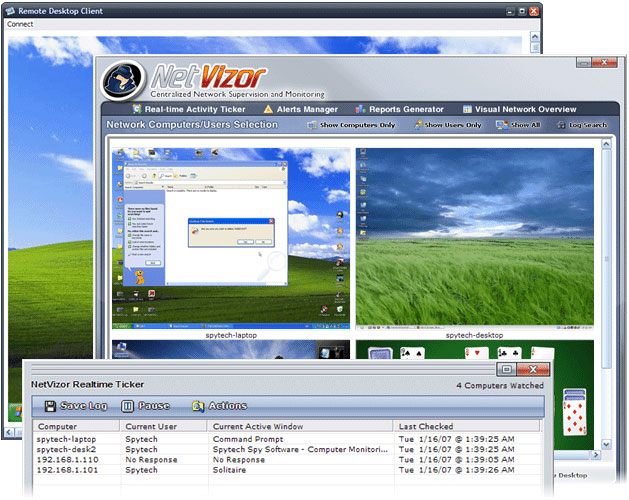Open the Visual Network Overview tab
This screenshot has width=629, height=500.
tap(519, 109)
